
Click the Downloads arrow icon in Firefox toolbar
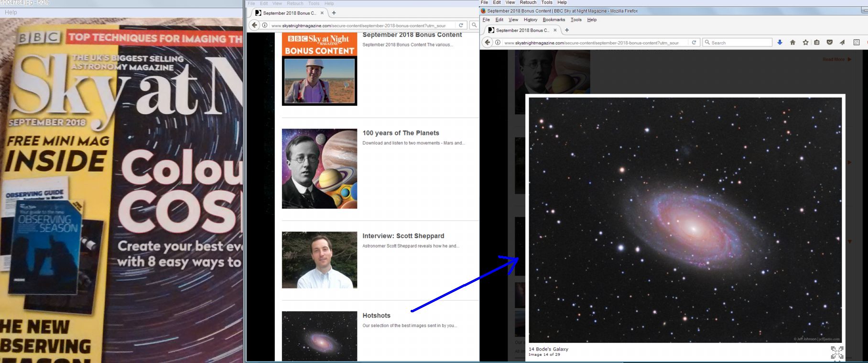[x=780, y=43]
